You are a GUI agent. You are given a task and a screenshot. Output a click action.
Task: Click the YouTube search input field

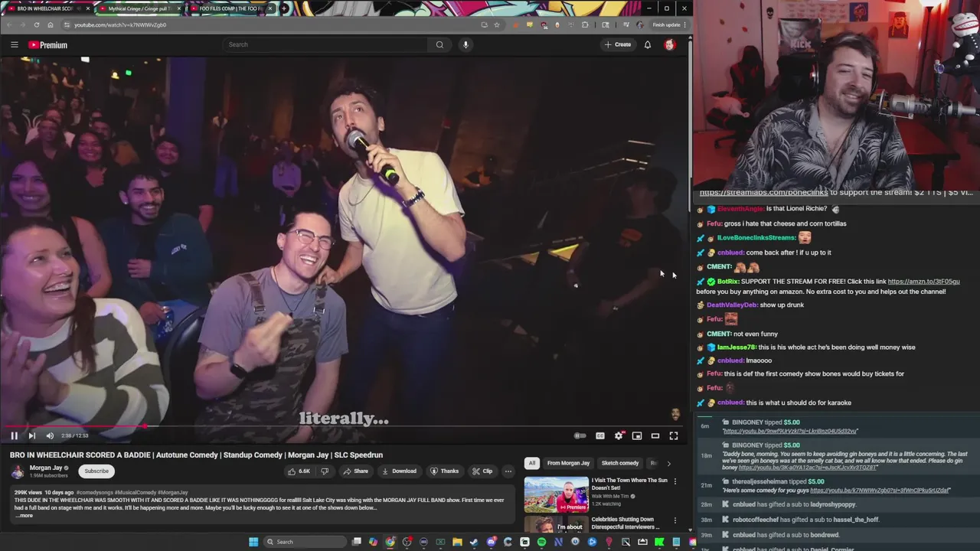click(x=325, y=44)
